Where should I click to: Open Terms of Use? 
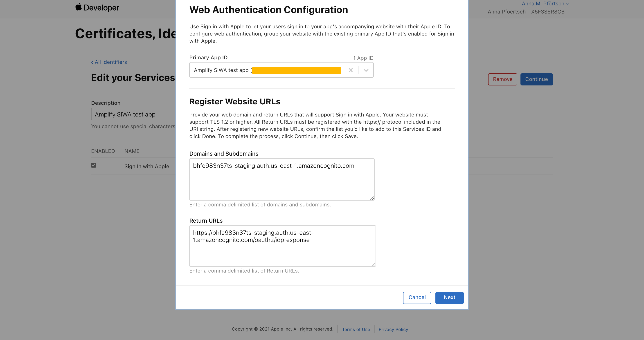click(356, 329)
